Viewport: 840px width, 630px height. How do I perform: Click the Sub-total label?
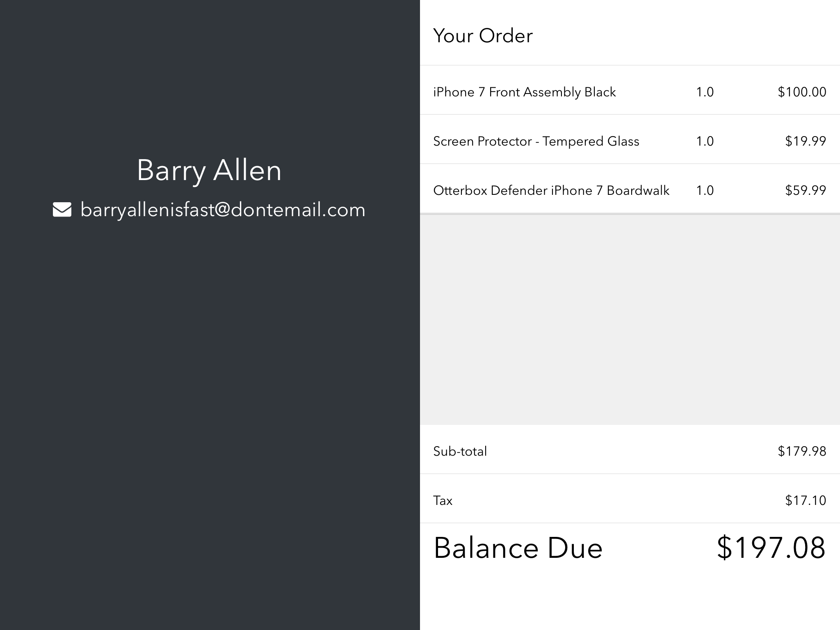click(460, 451)
